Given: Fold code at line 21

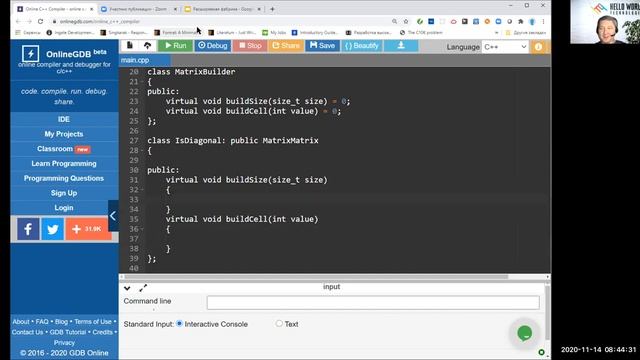Looking at the screenshot, I should [142, 82].
